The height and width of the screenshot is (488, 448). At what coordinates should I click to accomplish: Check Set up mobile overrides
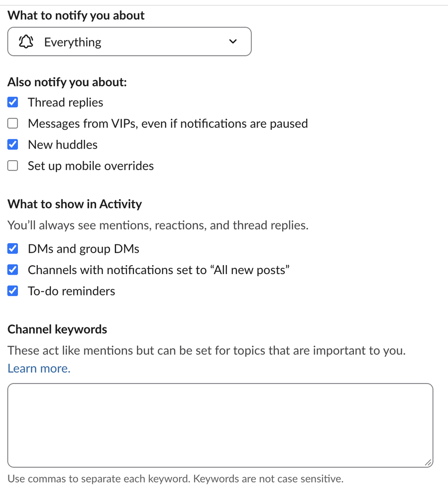pos(13,166)
